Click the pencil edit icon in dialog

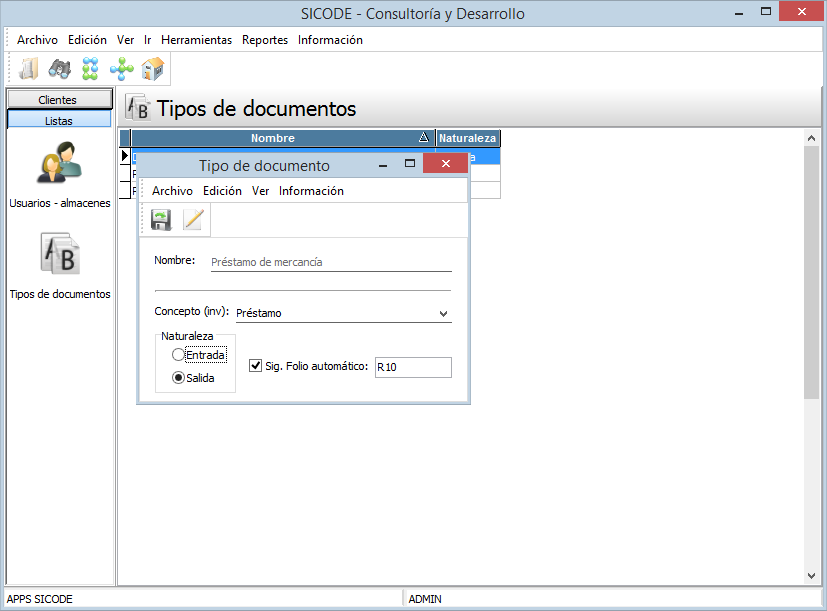(x=193, y=220)
